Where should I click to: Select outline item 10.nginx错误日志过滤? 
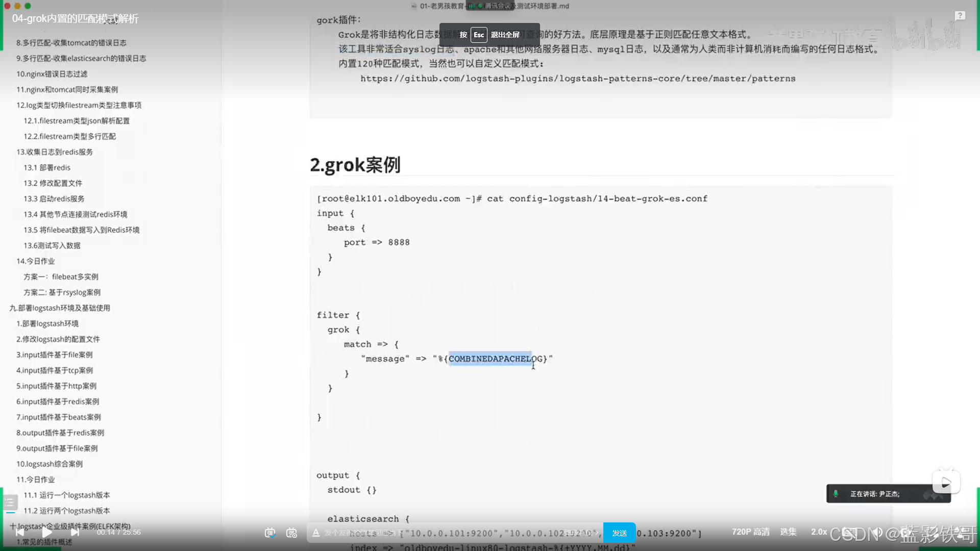coord(52,74)
